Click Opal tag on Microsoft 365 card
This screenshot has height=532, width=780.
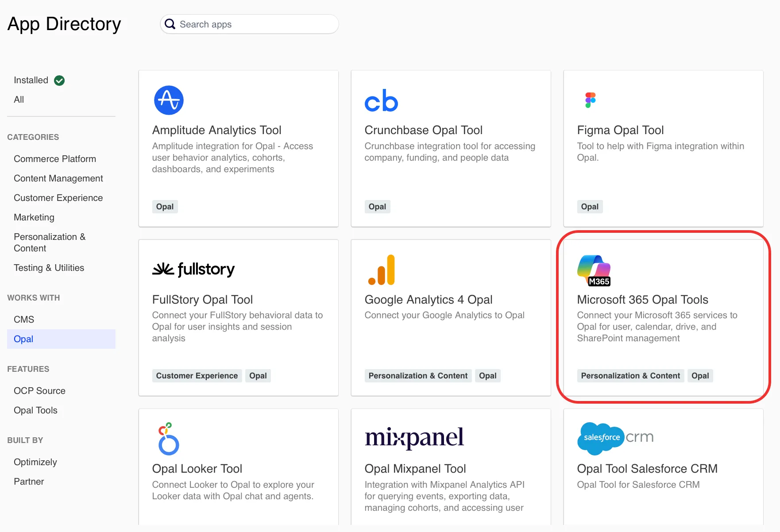point(700,376)
